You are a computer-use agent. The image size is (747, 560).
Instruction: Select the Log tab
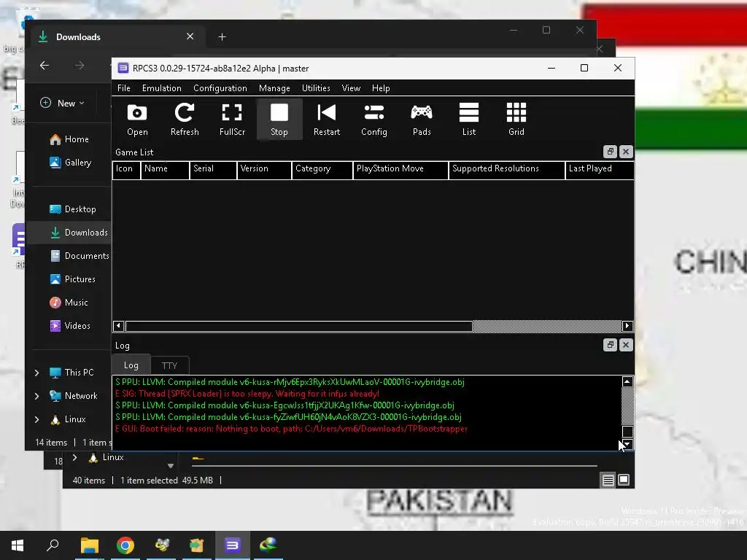click(x=131, y=365)
